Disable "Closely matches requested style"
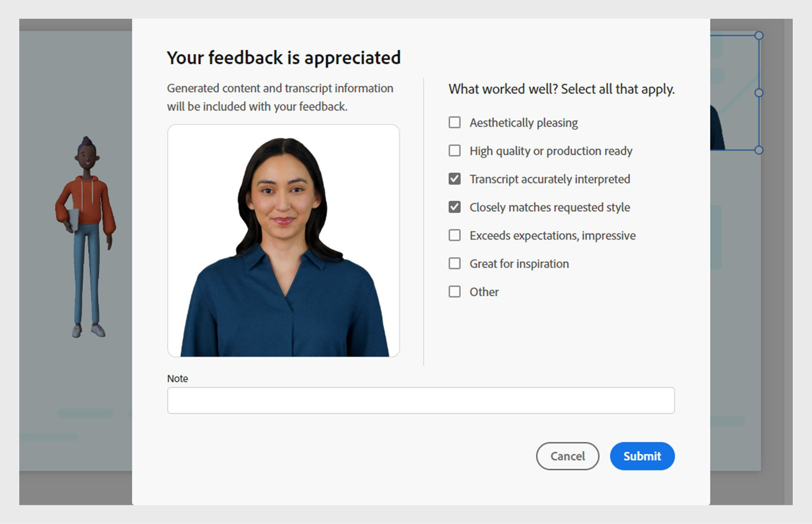 click(x=454, y=207)
